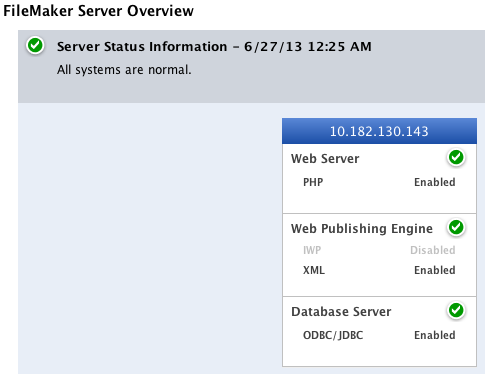The image size is (485, 374).
Task: Click the Database Server green status icon
Action: click(456, 311)
